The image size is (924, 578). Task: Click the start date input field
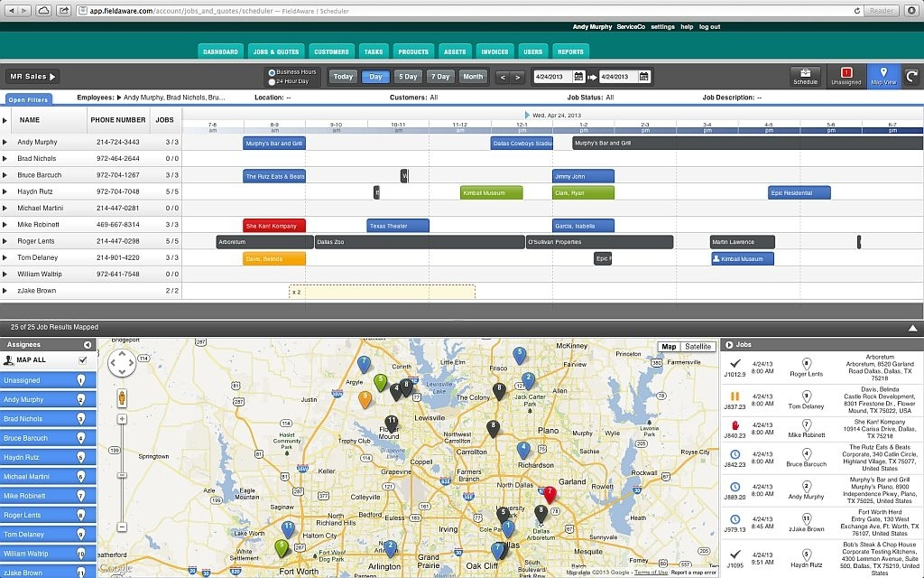[x=551, y=77]
